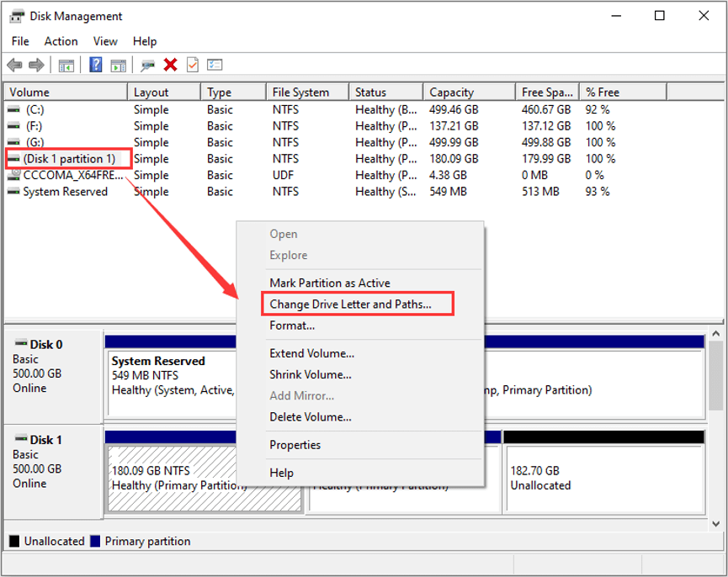
Task: Sort by the Layout column header
Action: tap(164, 93)
